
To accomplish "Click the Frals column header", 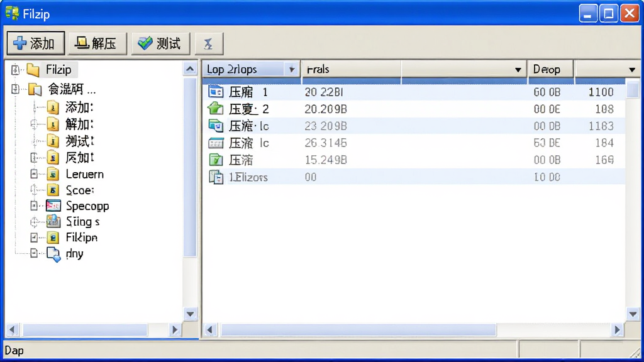I will point(351,69).
